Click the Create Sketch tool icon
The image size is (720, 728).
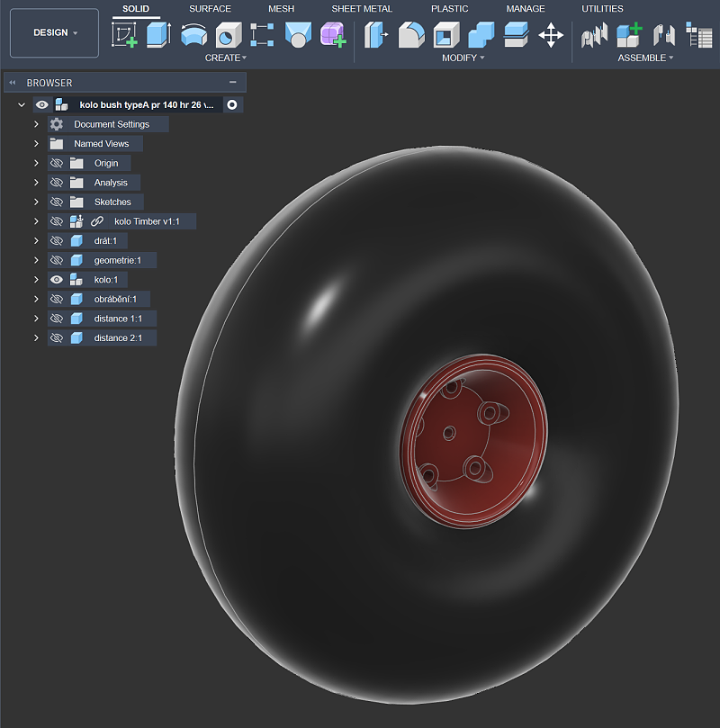tap(124, 35)
